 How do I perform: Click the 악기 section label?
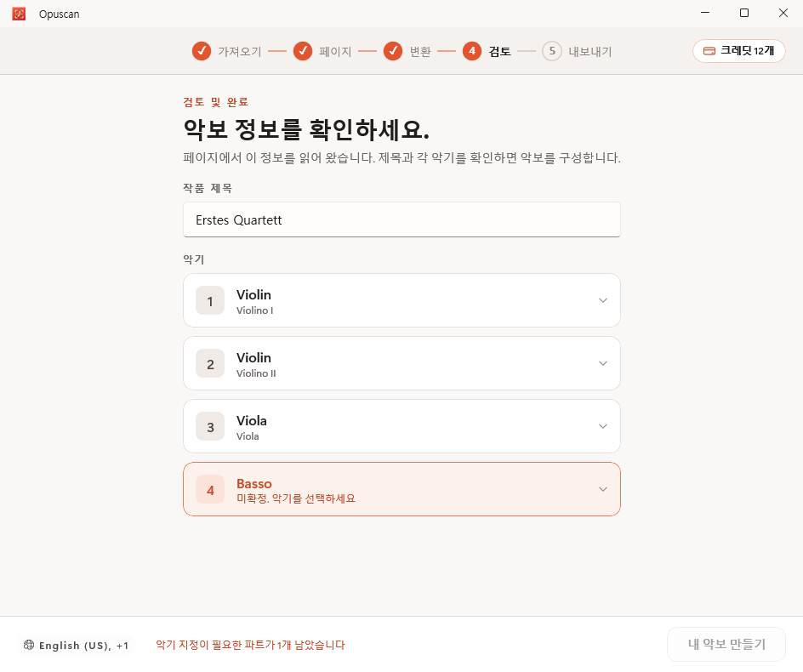coord(194,259)
